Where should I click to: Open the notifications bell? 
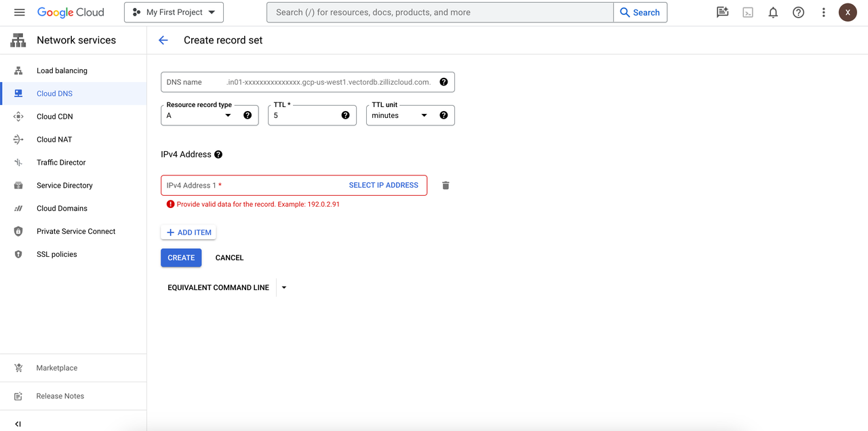(773, 12)
